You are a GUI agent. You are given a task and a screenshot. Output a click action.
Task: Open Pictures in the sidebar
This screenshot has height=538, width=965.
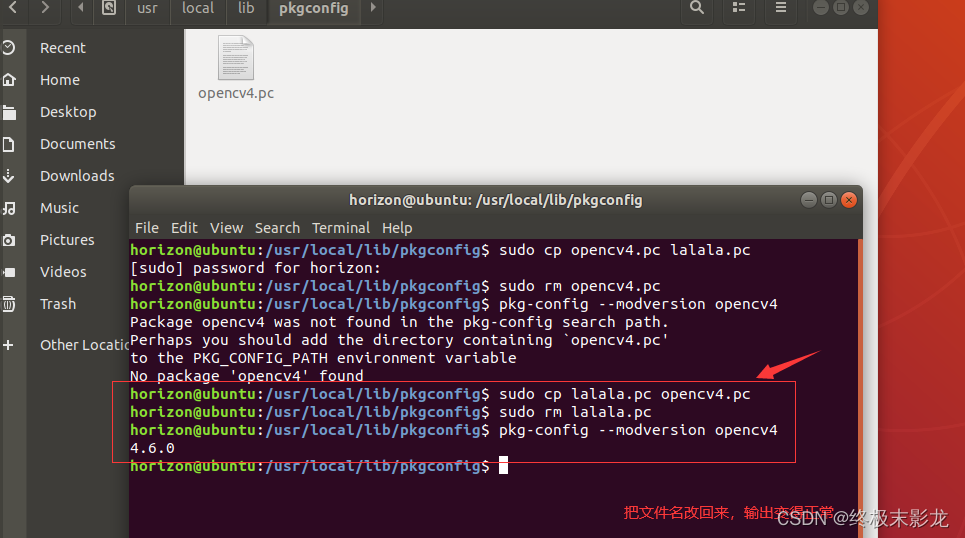point(67,240)
